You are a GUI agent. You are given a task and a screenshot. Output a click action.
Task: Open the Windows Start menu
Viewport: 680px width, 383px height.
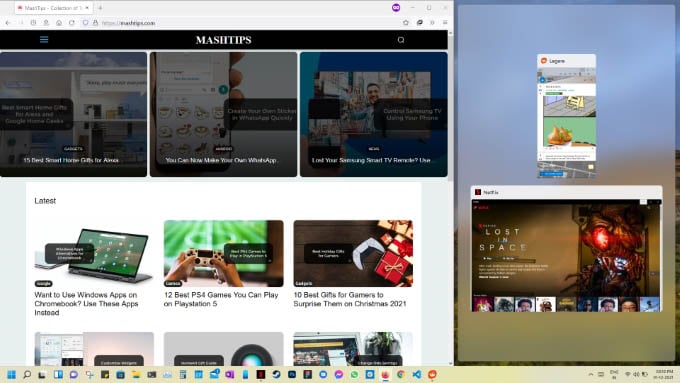tap(12, 374)
